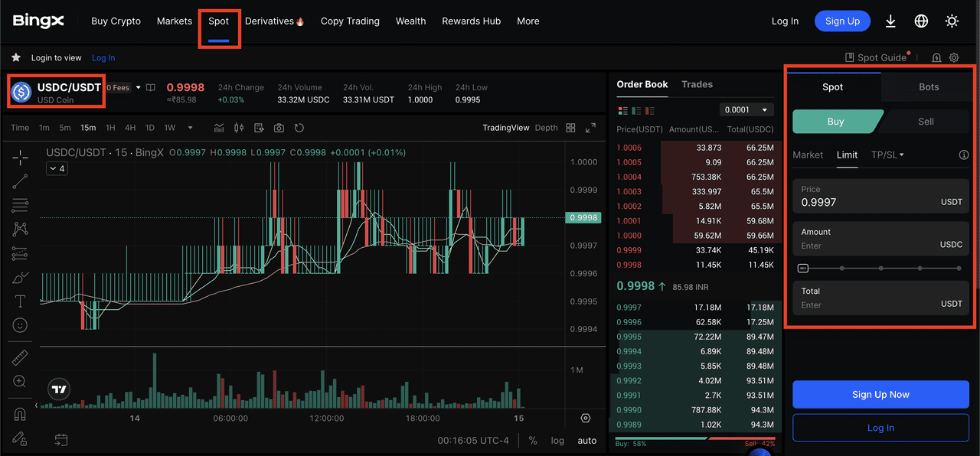Toggle the magnet snap mode

click(20, 414)
